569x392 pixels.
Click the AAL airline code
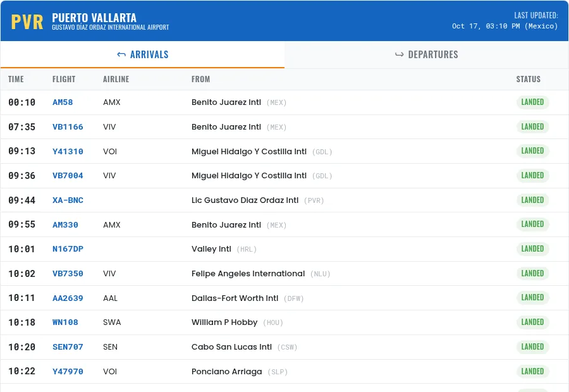[x=110, y=298]
